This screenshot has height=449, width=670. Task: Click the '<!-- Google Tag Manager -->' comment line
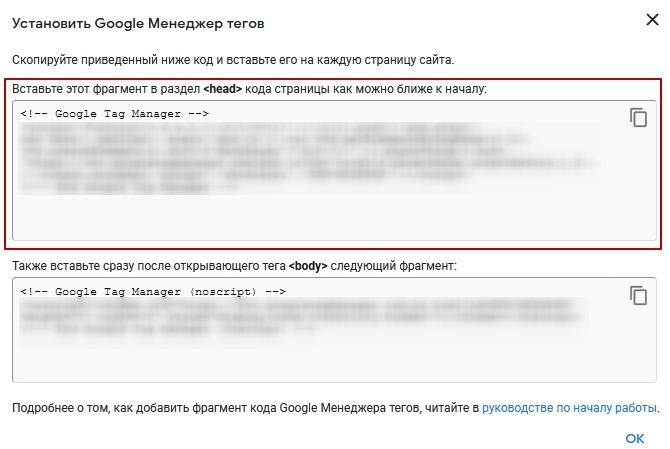(115, 114)
